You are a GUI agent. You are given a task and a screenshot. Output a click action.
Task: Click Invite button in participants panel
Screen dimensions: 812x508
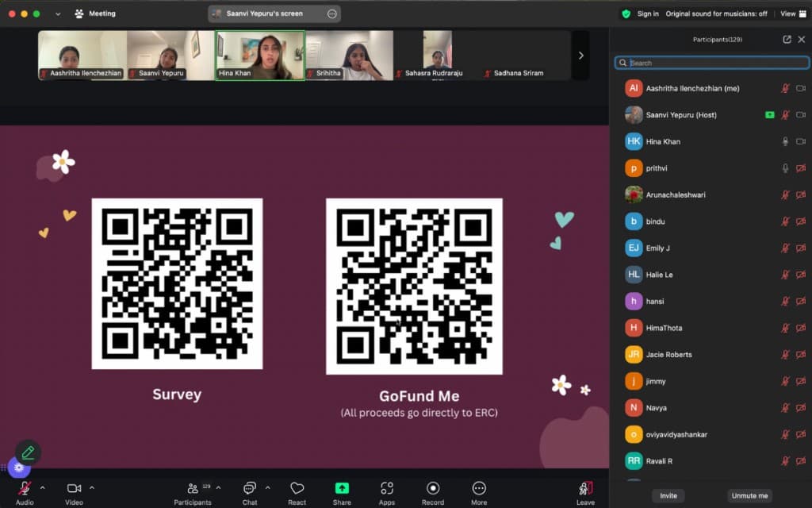[x=668, y=495]
